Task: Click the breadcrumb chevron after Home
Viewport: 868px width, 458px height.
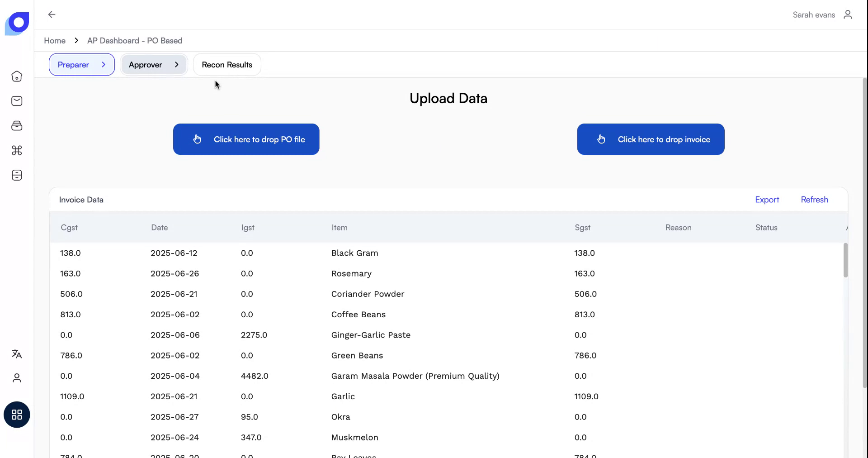Action: click(x=76, y=40)
